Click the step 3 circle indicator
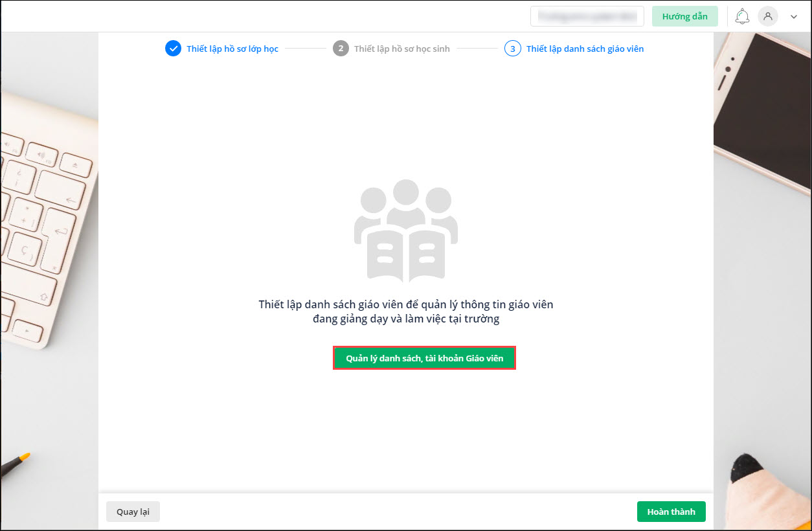Screen dimensions: 812x531 point(512,49)
